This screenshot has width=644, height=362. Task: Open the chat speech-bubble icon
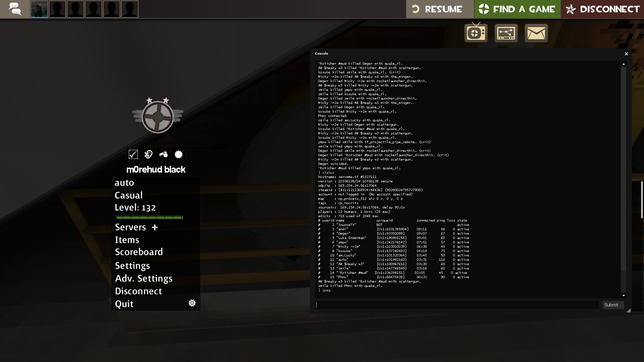point(15,9)
